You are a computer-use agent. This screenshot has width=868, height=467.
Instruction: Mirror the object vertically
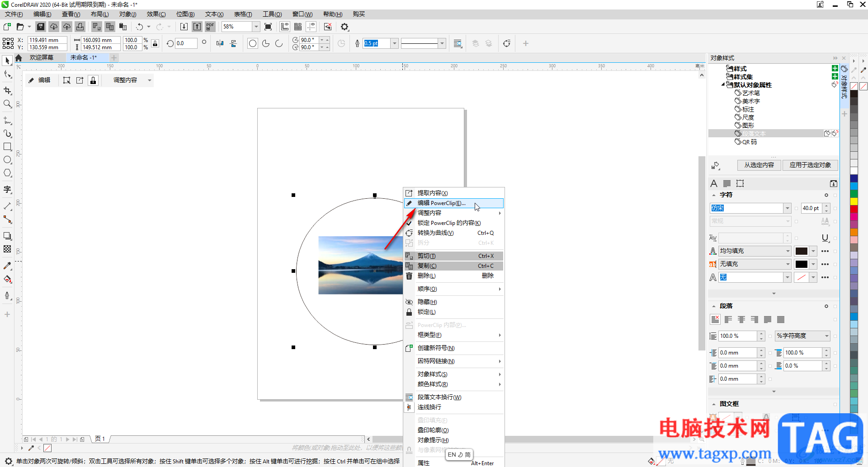233,43
